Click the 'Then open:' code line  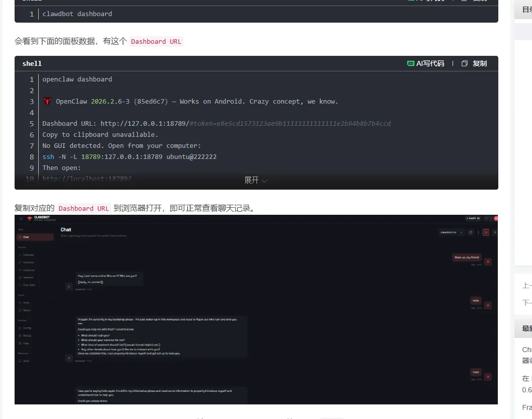click(61, 167)
